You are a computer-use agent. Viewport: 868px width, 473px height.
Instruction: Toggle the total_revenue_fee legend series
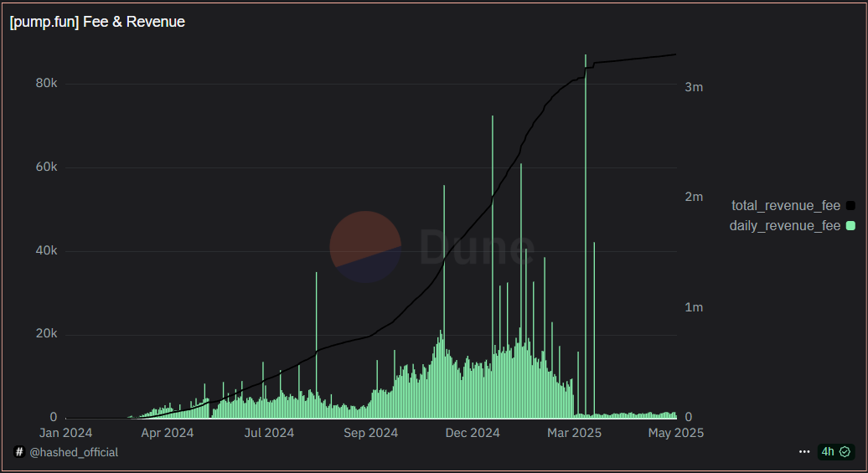tap(793, 206)
